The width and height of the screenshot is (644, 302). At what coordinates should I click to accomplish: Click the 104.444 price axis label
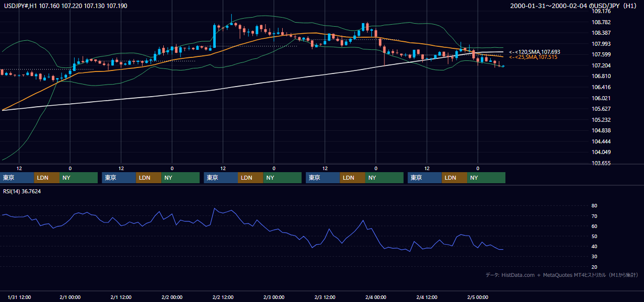click(x=601, y=141)
